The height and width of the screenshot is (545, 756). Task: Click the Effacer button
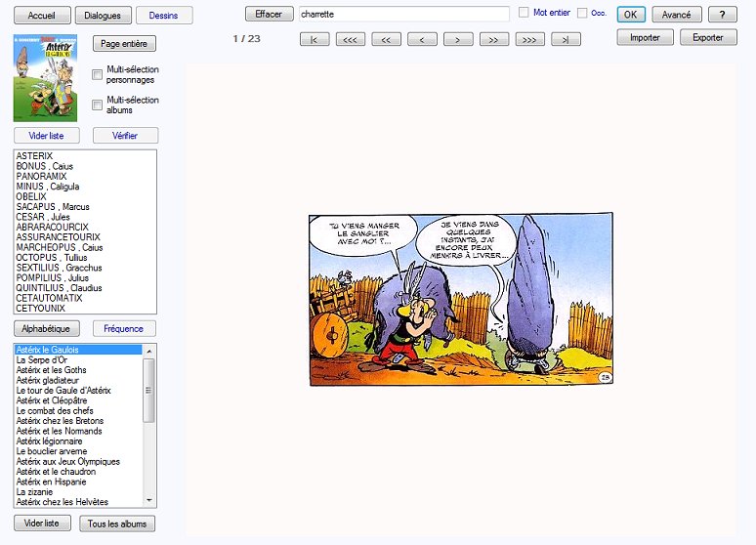click(x=269, y=14)
